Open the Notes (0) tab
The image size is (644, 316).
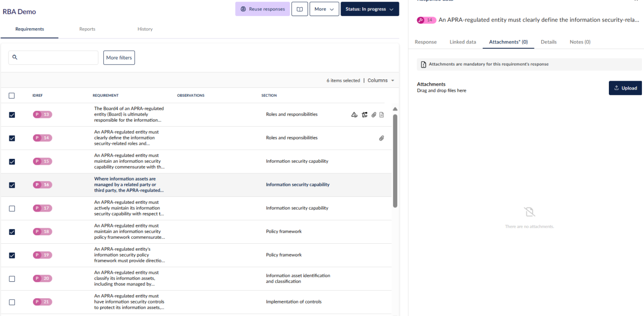[x=580, y=42]
